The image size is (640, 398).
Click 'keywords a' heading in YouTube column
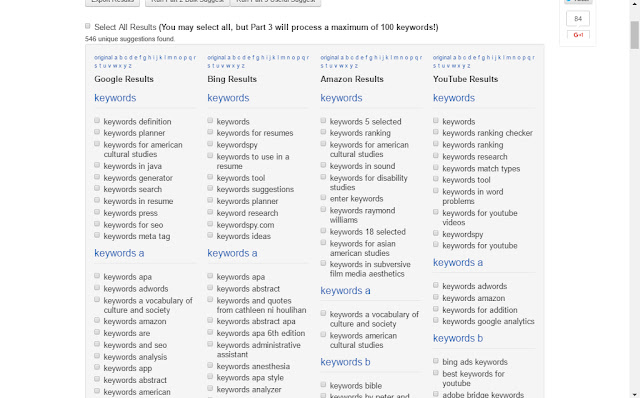[x=458, y=262]
